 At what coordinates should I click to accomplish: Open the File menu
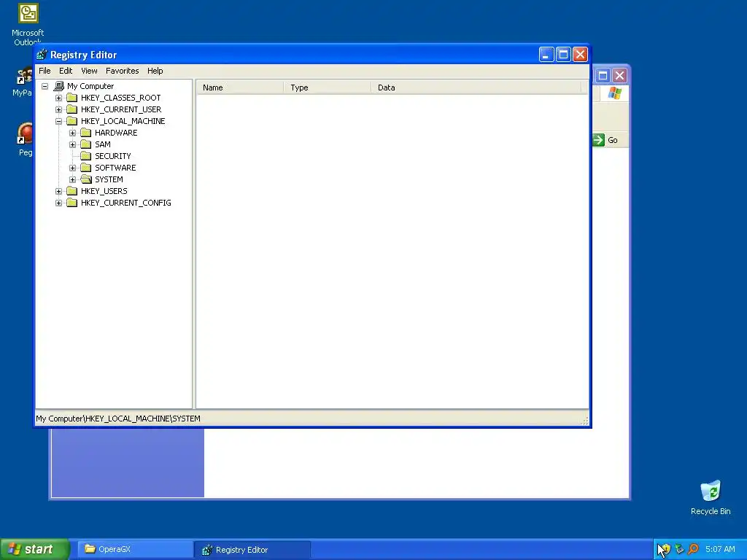44,71
